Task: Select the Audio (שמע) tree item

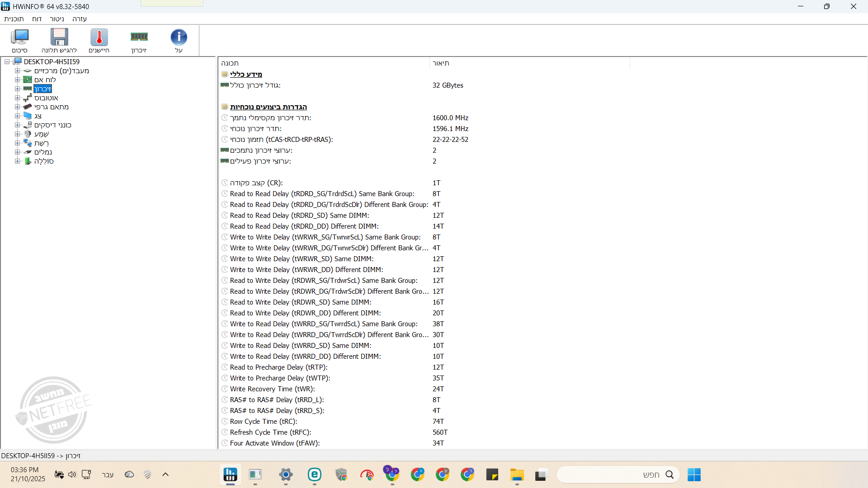Action: coord(41,134)
